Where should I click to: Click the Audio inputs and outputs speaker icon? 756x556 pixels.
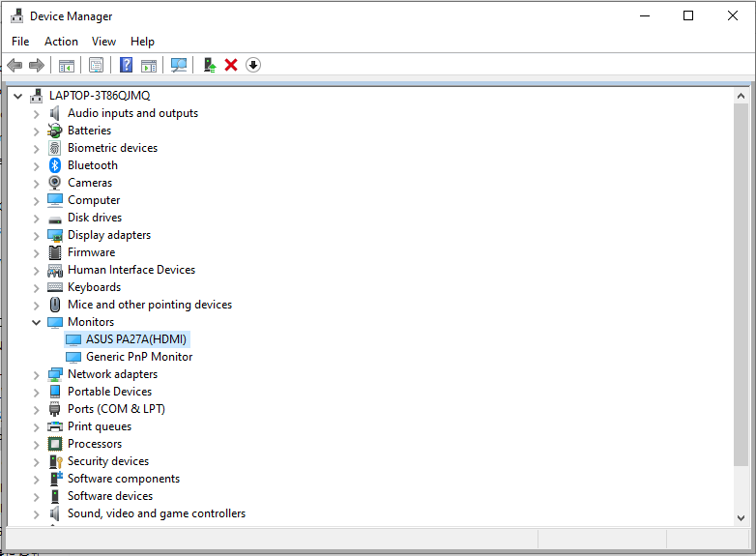pos(55,113)
